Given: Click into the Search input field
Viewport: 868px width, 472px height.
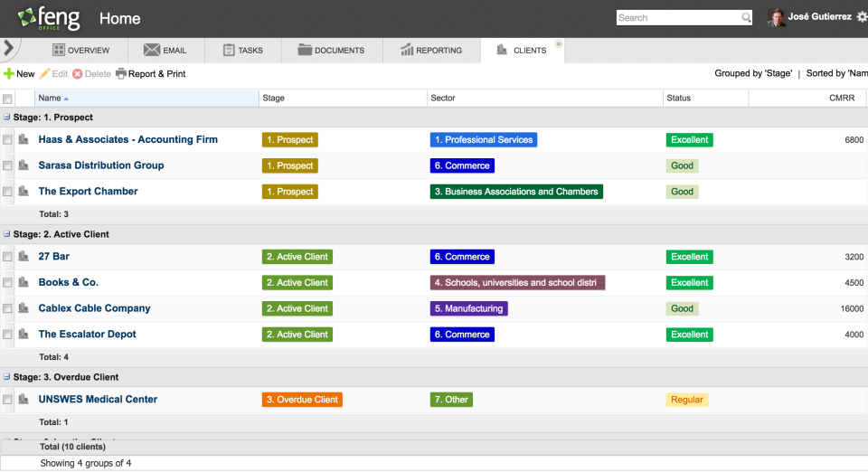Looking at the screenshot, I should 678,17.
